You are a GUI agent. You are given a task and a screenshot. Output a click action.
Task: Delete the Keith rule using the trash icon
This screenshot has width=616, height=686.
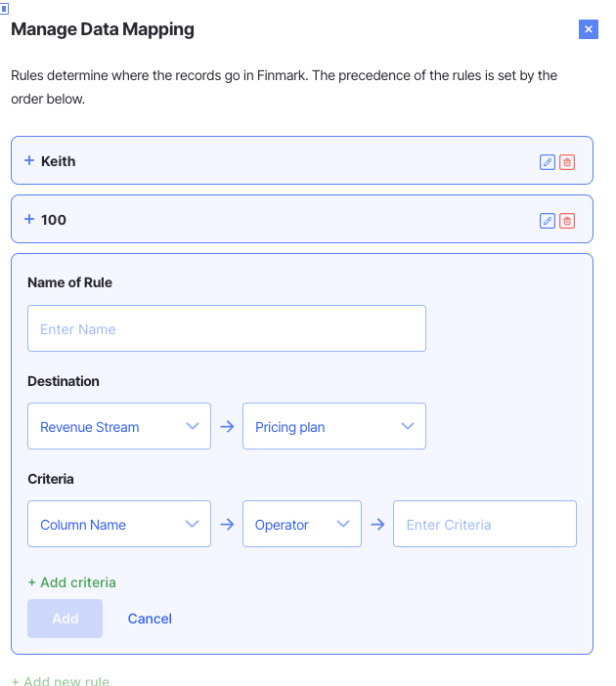(x=567, y=162)
